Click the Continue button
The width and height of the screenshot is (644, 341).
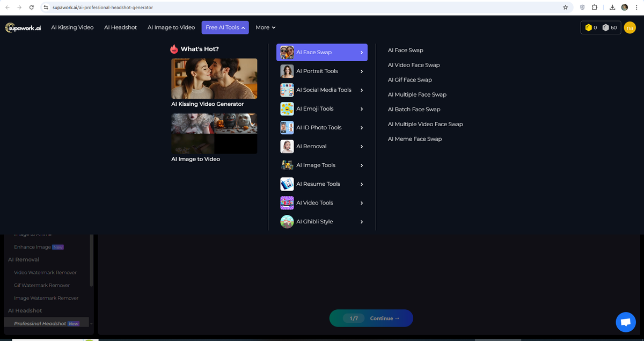coord(371,318)
